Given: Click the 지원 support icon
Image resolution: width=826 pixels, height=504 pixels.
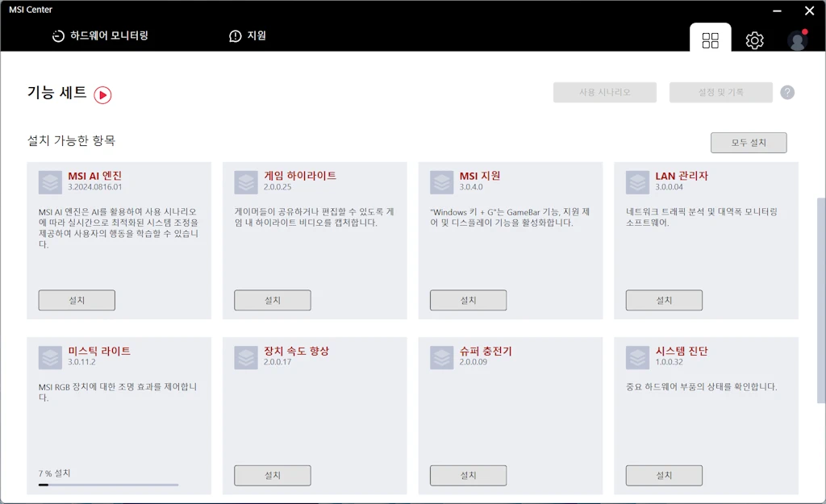Looking at the screenshot, I should click(235, 35).
